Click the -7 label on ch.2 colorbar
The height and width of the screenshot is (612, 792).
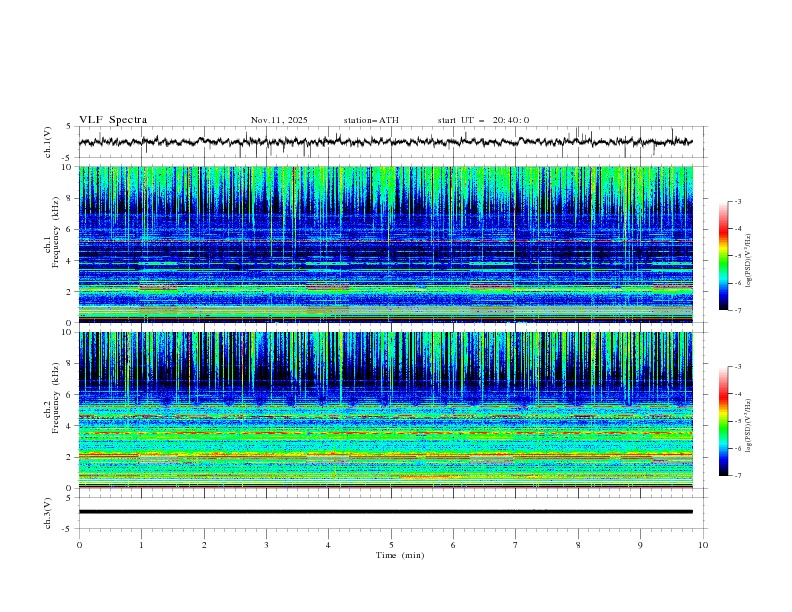pyautogui.click(x=738, y=476)
